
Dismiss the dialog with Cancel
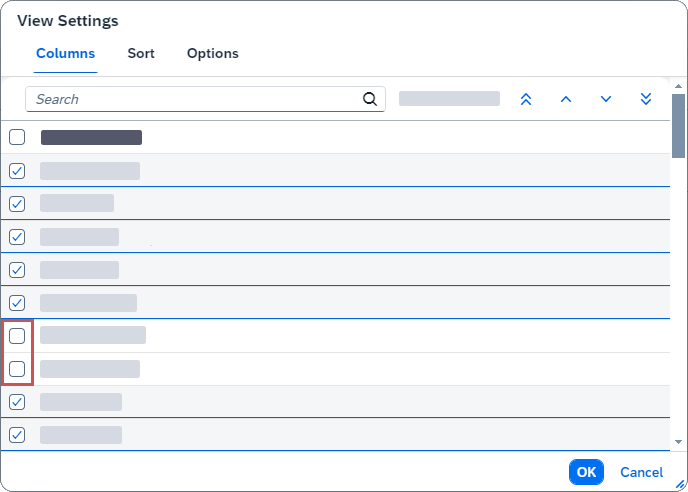[641, 472]
